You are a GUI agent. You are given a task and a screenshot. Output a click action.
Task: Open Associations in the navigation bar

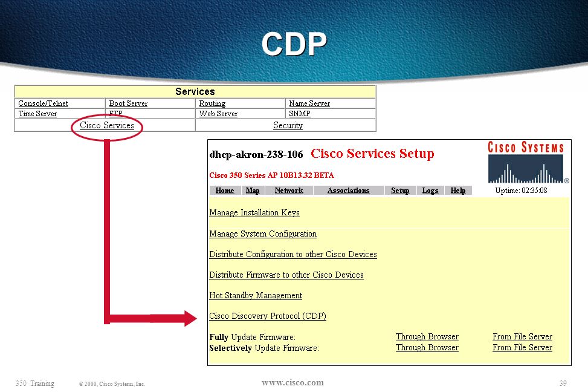tap(348, 191)
